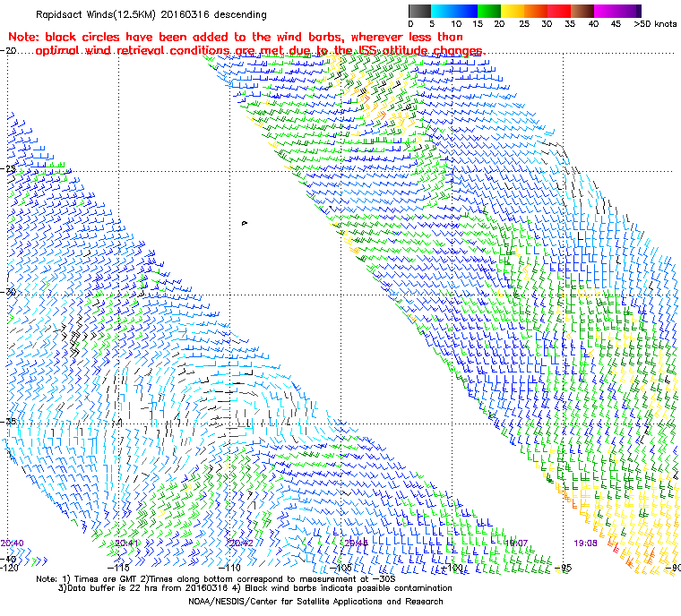
Task: Click the yellow 20–25 knots legend segment
Action: [513, 11]
